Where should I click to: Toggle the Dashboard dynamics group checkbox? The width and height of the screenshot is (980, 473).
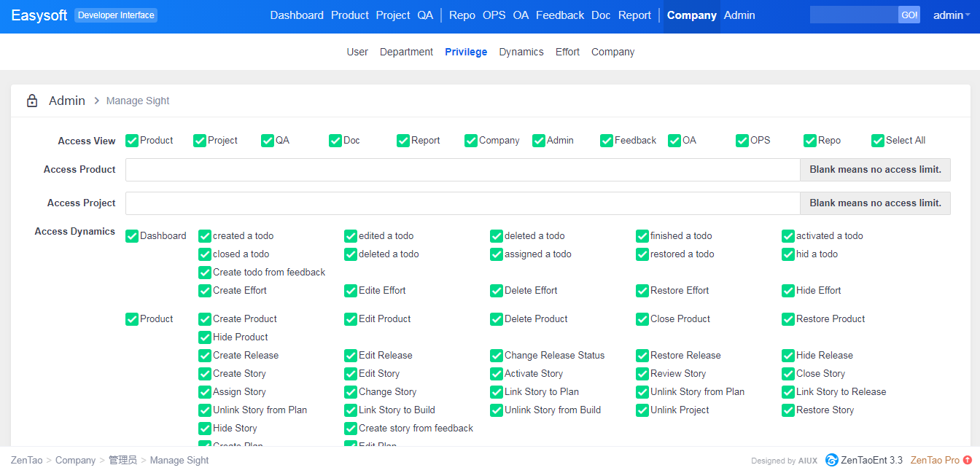[x=132, y=236]
